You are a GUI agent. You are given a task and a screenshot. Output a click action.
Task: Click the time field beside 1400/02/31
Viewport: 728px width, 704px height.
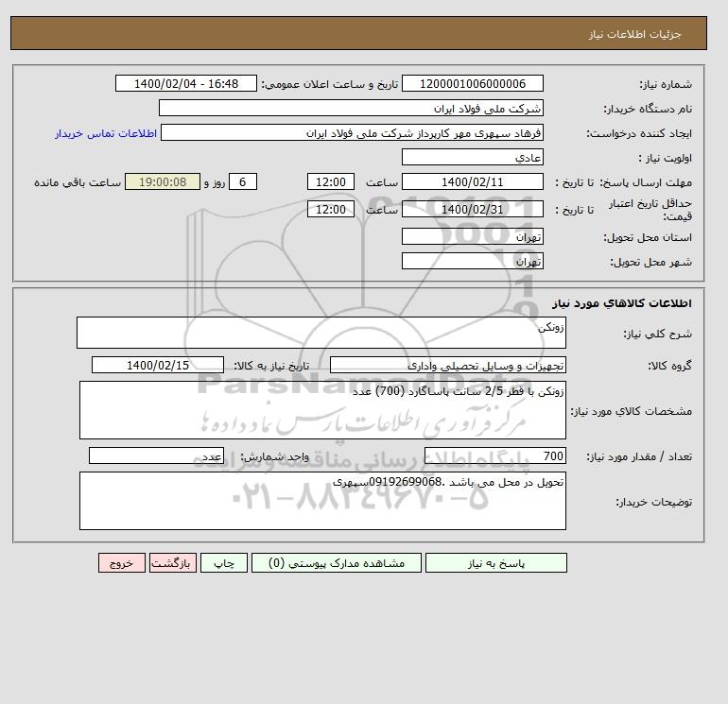tap(331, 209)
